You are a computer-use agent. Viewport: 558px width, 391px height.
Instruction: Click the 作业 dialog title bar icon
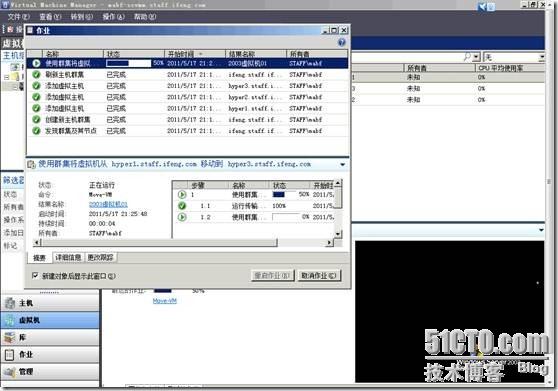pyautogui.click(x=30, y=31)
